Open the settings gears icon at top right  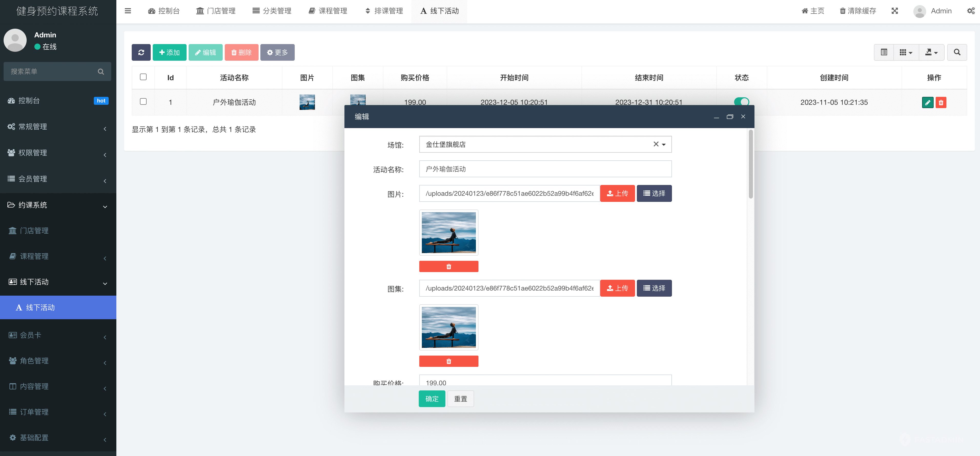(x=971, y=11)
